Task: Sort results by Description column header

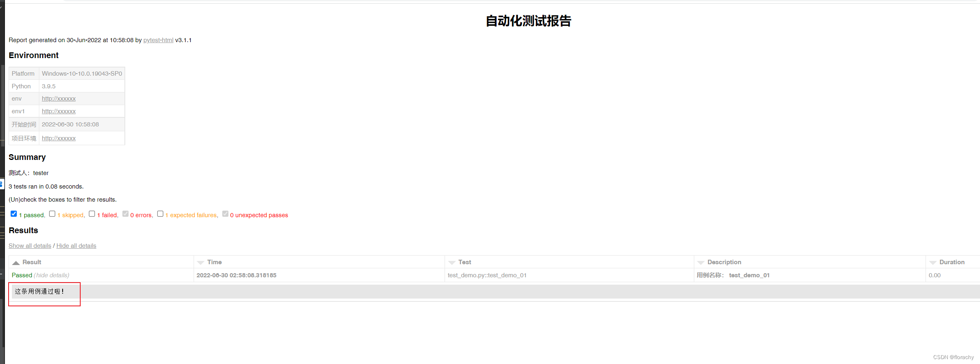Action: pos(810,262)
